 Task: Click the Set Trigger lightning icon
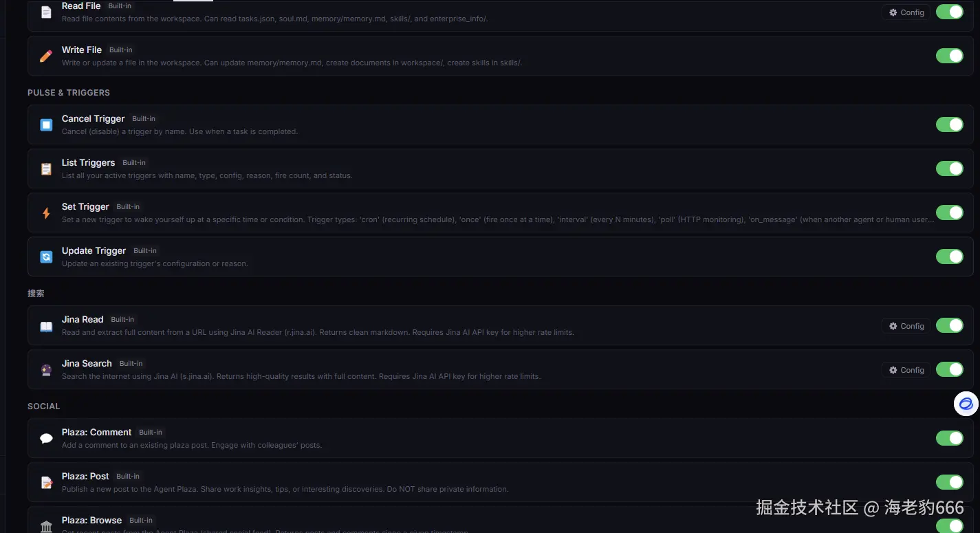click(x=46, y=213)
